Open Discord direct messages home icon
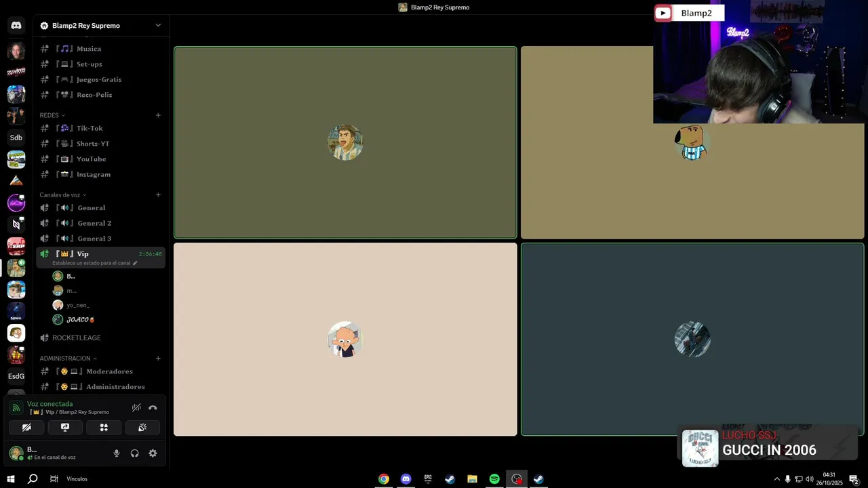868x488 pixels. pos(16,26)
